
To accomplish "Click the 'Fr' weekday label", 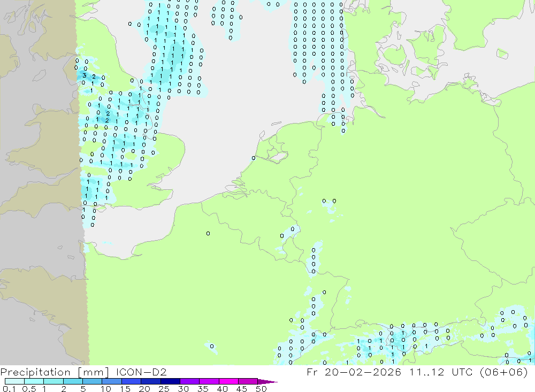I will [312, 372].
